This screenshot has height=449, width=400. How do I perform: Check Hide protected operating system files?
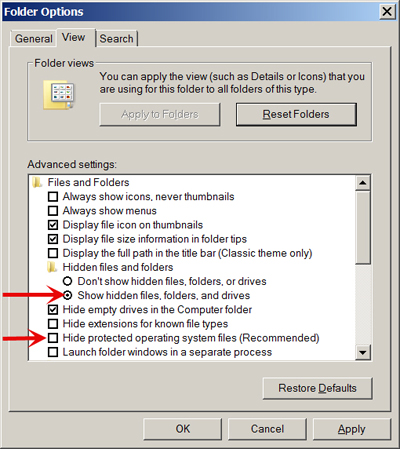click(x=53, y=338)
